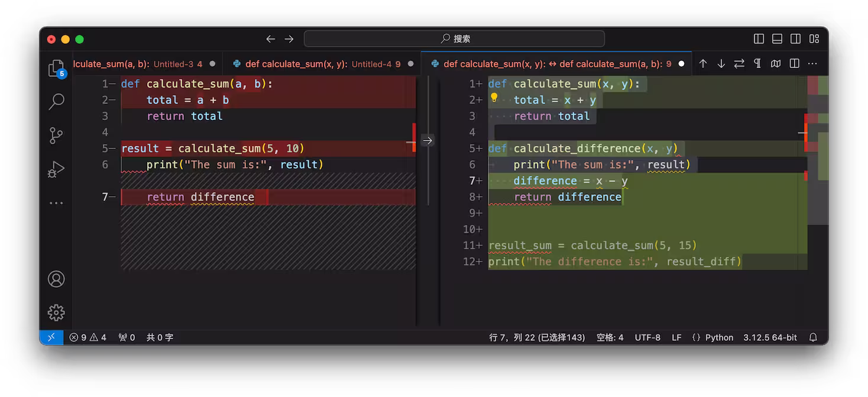The image size is (868, 397).
Task: Click 'def calculate_difference(x, y)' on right pane
Action: click(x=583, y=148)
